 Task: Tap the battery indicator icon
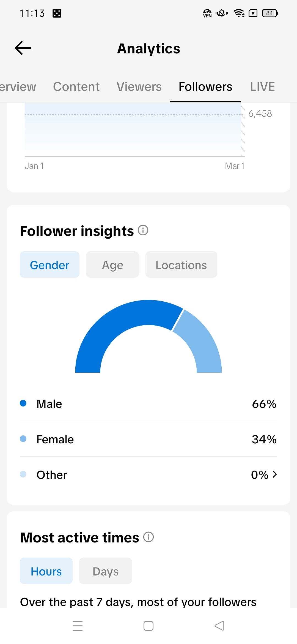coord(270,13)
